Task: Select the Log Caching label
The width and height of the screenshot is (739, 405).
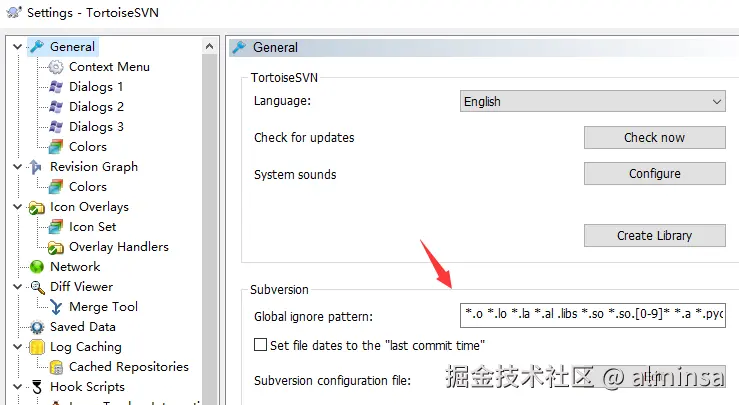Action: click(86, 347)
